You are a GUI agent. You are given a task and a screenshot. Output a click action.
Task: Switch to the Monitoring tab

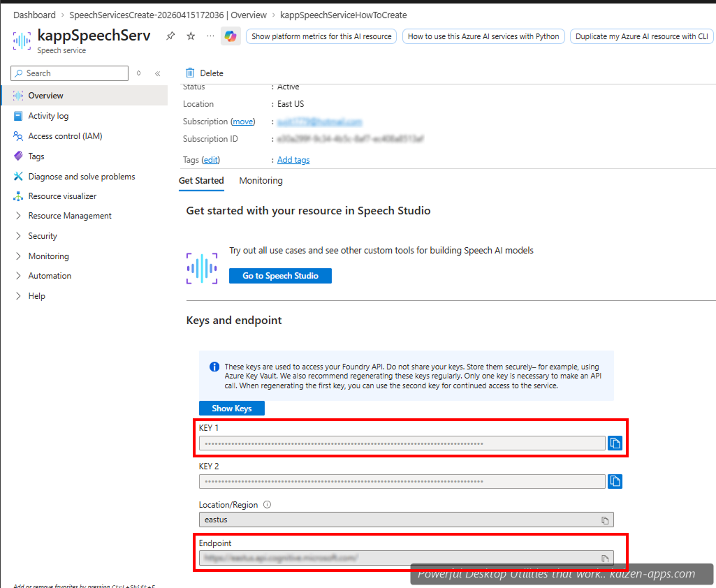261,180
